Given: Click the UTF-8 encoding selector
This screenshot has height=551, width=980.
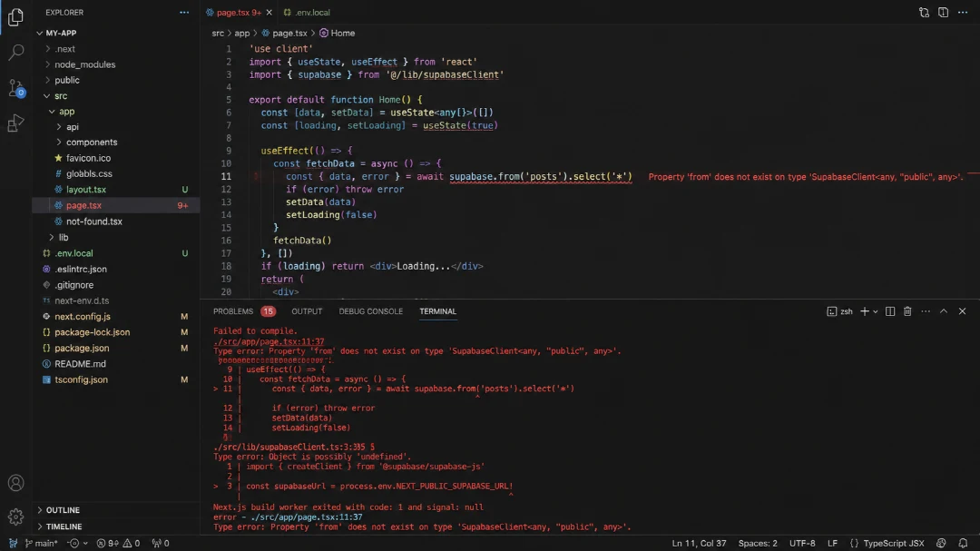Looking at the screenshot, I should [x=802, y=544].
